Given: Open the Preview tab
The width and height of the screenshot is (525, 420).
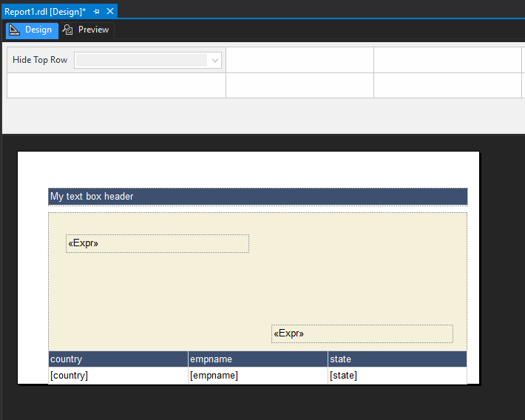Looking at the screenshot, I should (x=87, y=30).
